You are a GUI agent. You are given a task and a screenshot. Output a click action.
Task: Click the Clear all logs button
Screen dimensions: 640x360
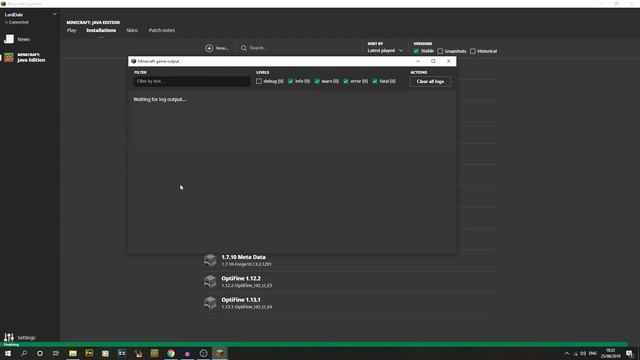(x=430, y=82)
